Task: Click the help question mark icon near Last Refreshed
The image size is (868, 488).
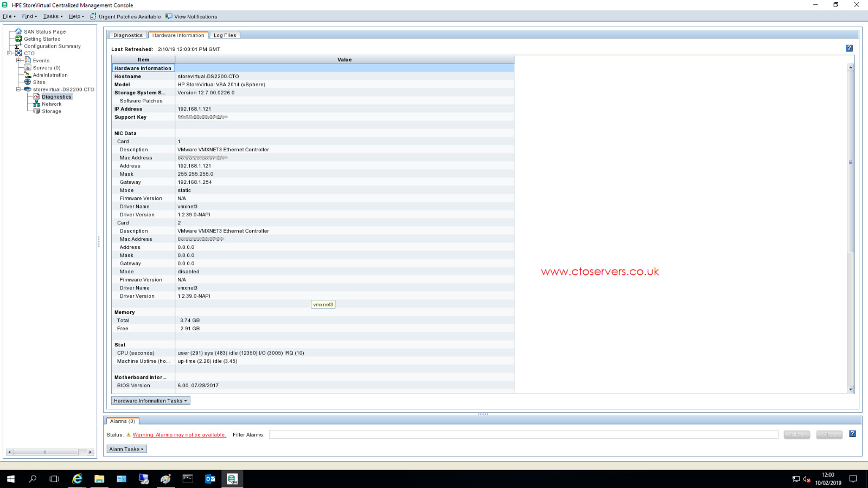Action: 849,48
